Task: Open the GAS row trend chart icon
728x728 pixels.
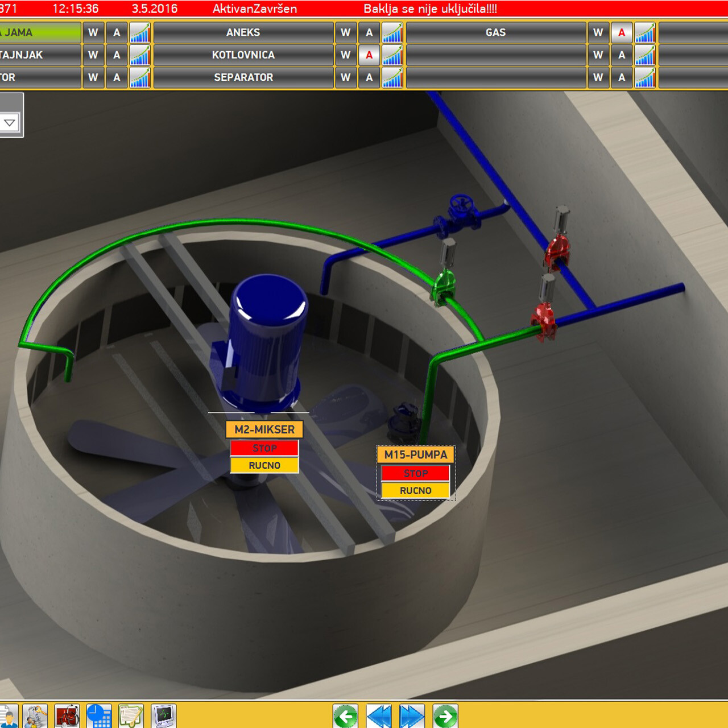Action: 645,32
